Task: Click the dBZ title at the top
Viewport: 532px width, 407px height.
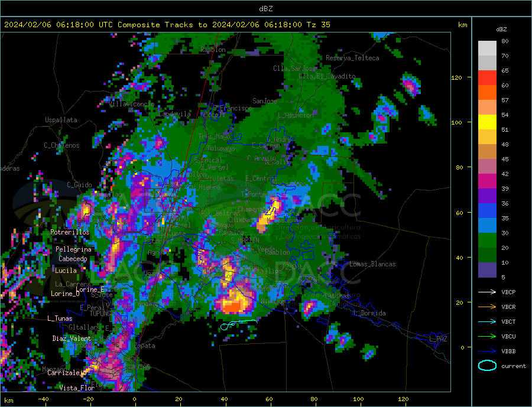Action: [265, 8]
